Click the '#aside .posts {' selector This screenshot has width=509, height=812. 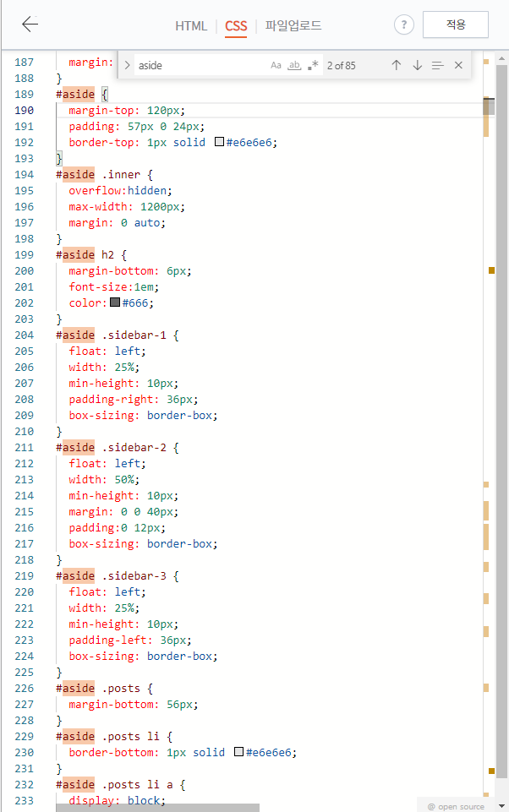104,689
